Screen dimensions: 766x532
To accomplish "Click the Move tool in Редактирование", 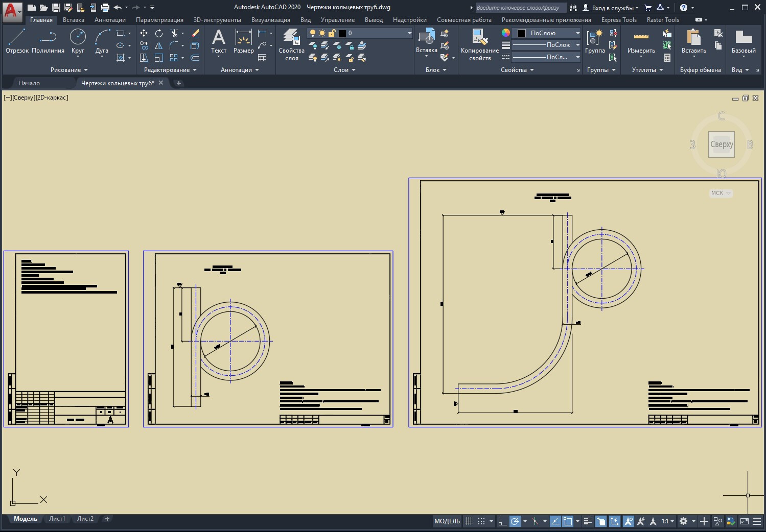I will [144, 33].
